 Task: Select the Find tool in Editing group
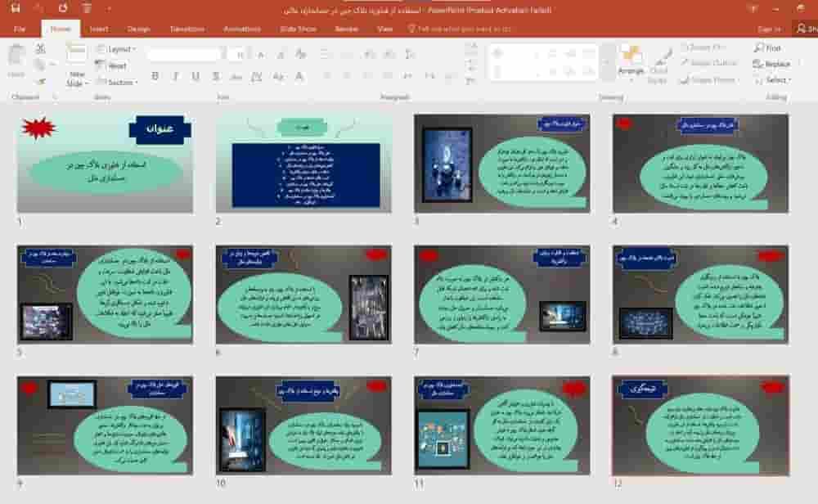click(767, 48)
